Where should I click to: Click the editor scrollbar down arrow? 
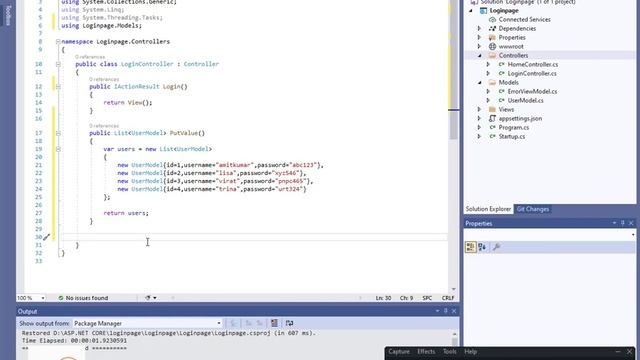(x=453, y=289)
